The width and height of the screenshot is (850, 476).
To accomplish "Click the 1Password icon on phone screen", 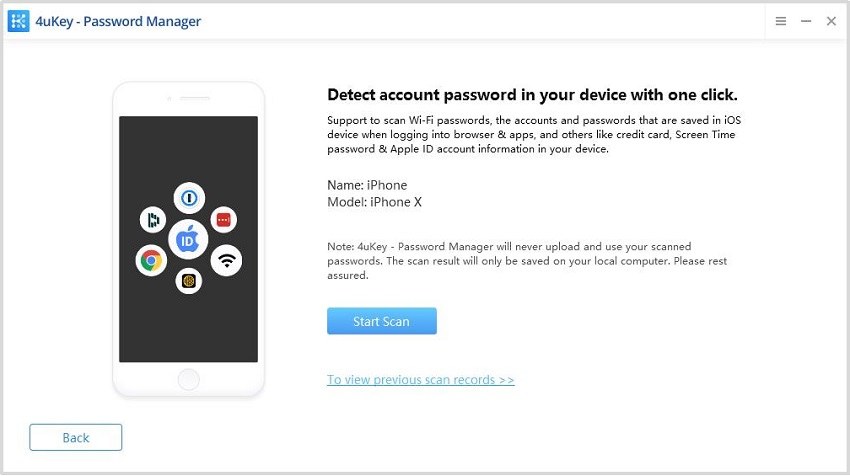I will [188, 198].
